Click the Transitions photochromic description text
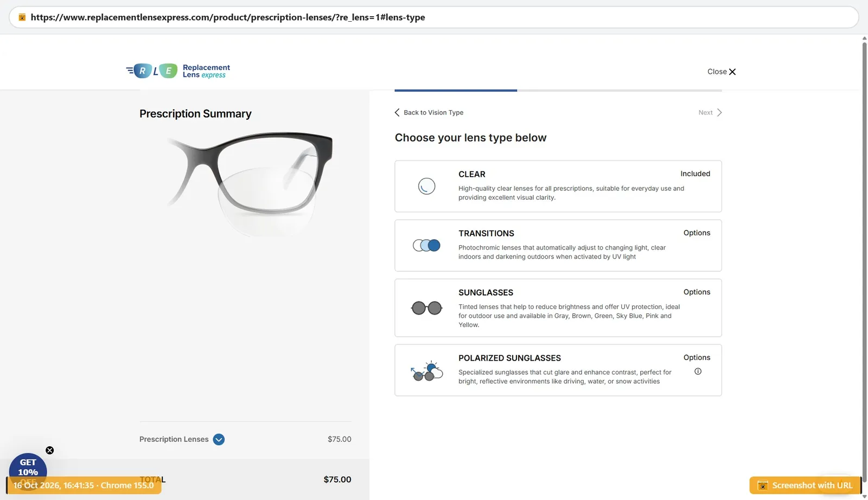868x500 pixels. coord(562,252)
